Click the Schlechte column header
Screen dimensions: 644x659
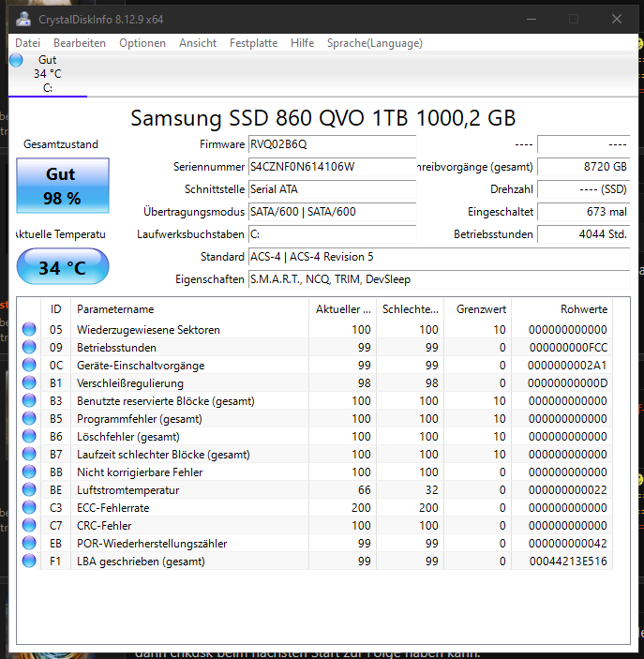[x=411, y=309]
